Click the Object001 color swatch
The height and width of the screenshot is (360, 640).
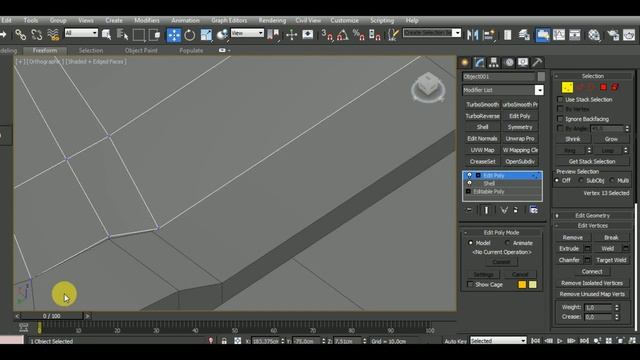point(541,76)
